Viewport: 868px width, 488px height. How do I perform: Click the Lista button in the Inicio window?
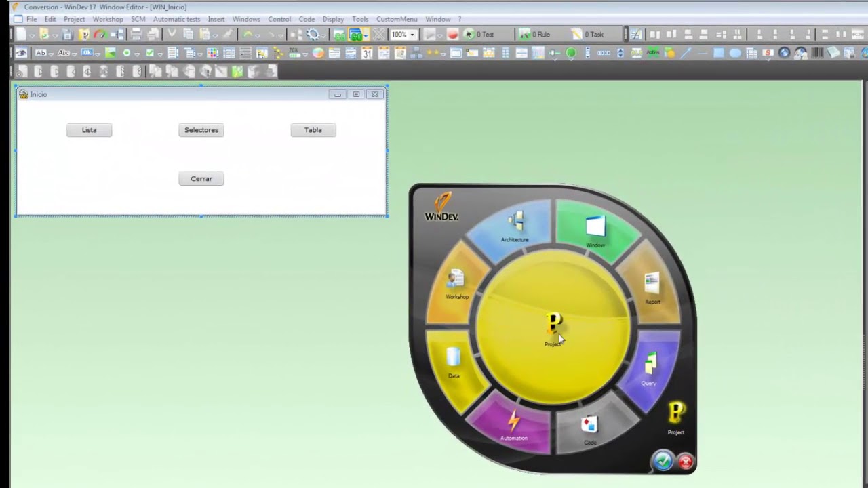(89, 130)
